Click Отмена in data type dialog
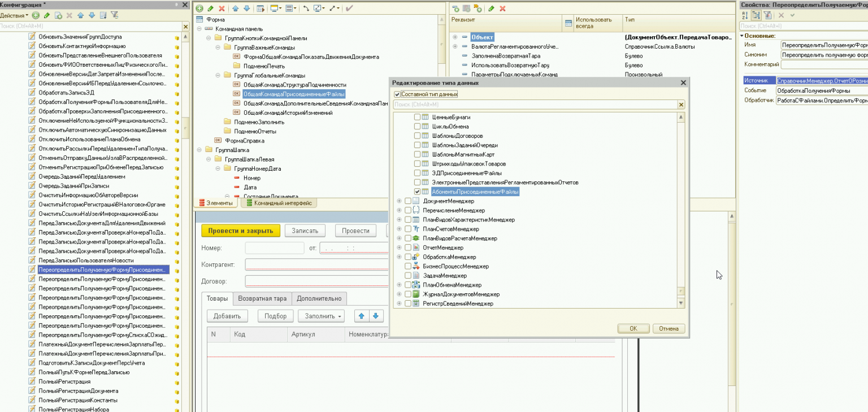Viewport: 868px width, 412px height. point(669,328)
